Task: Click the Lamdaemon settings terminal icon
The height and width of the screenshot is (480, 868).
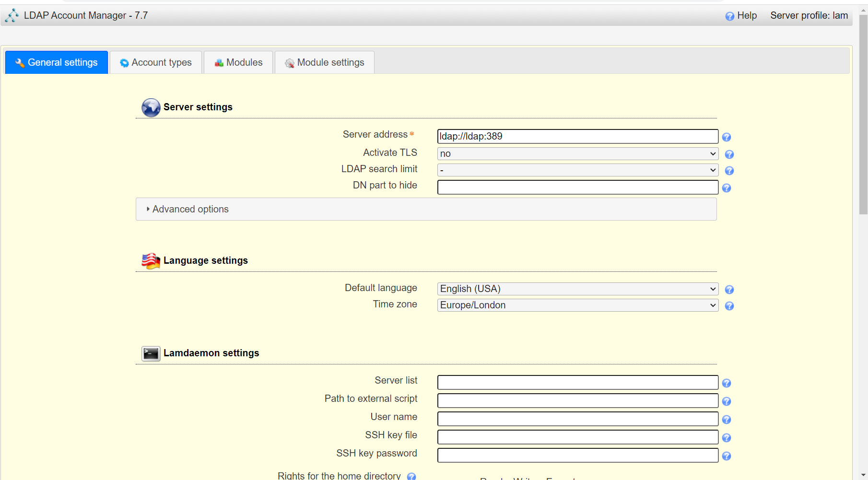Action: [x=151, y=353]
